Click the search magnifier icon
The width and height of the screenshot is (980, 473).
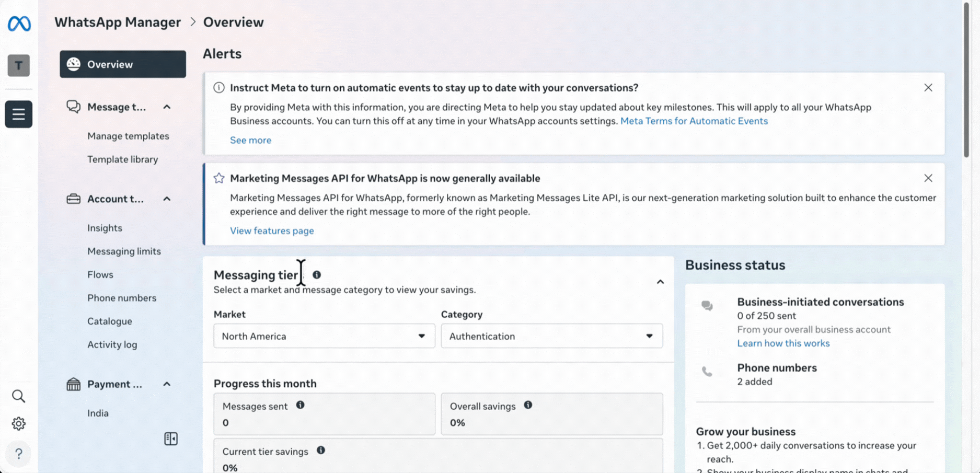point(19,396)
